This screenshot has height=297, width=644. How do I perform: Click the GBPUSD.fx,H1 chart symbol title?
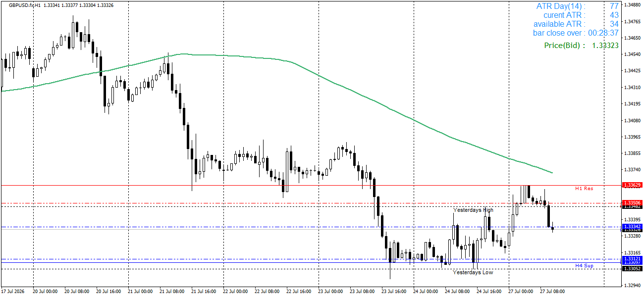click(x=25, y=5)
